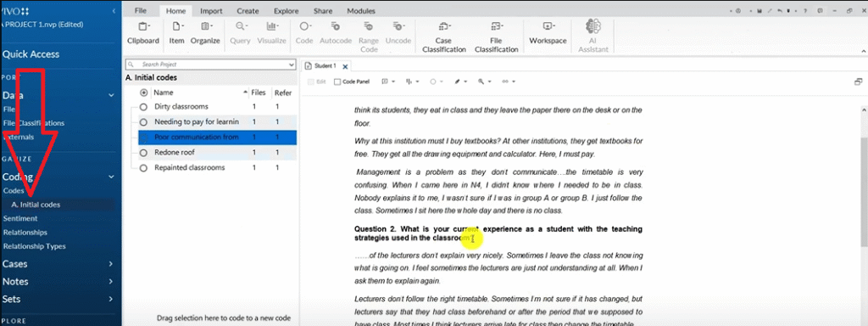This screenshot has width=868, height=326.
Task: Open File Classification in the ribbon
Action: (496, 37)
